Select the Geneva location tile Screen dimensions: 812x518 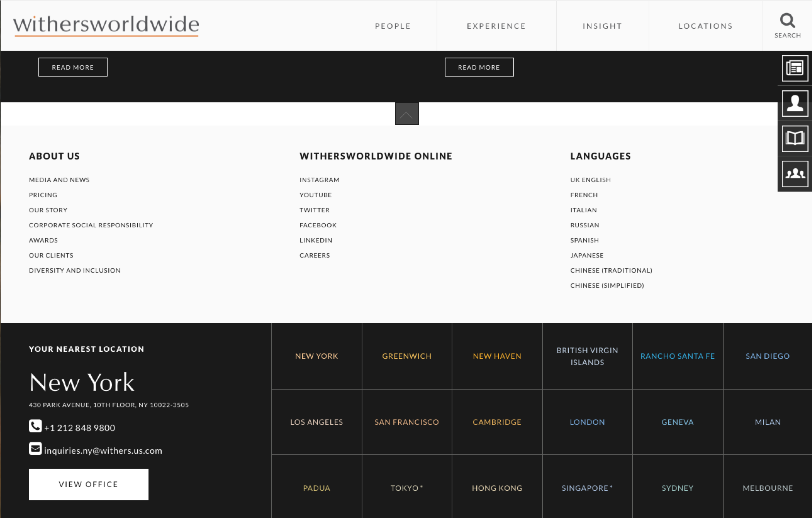[678, 422]
